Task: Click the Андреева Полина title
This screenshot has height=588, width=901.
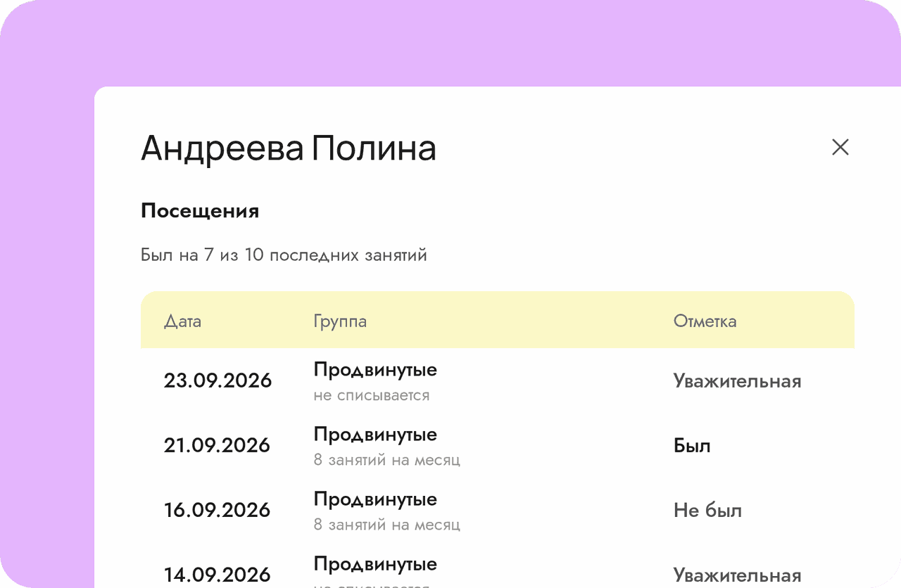Action: pos(289,148)
